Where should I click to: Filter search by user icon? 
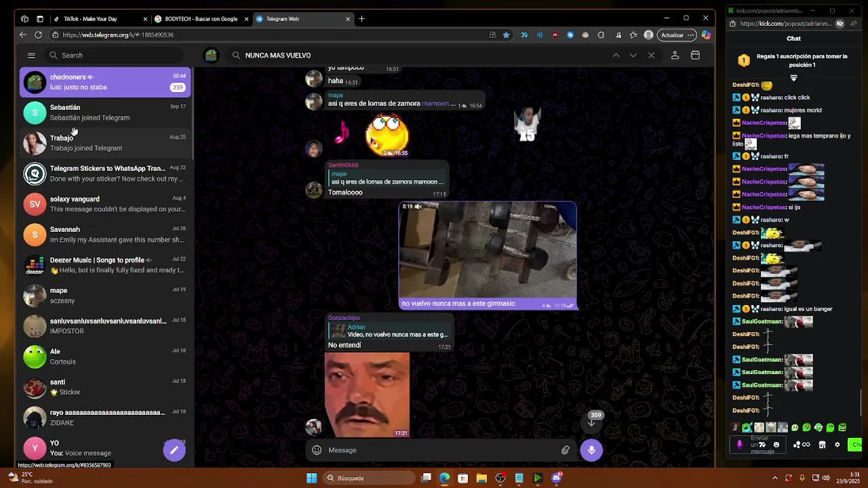[675, 56]
